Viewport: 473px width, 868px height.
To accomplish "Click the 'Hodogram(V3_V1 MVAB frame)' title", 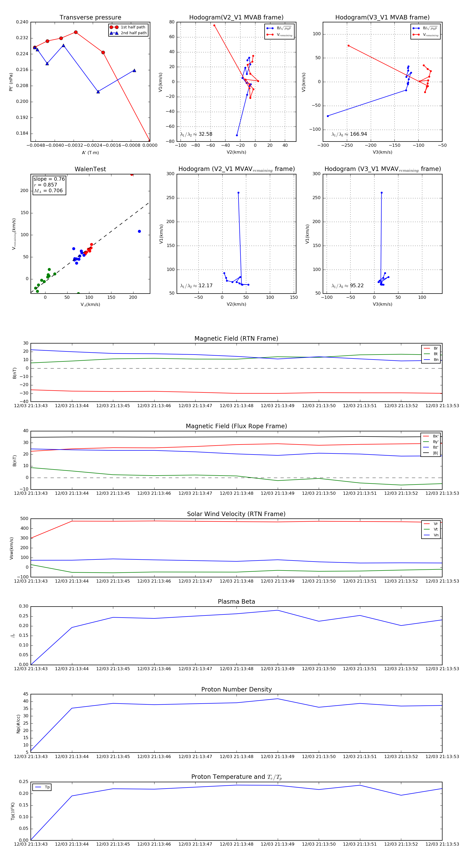I will pyautogui.click(x=382, y=18).
